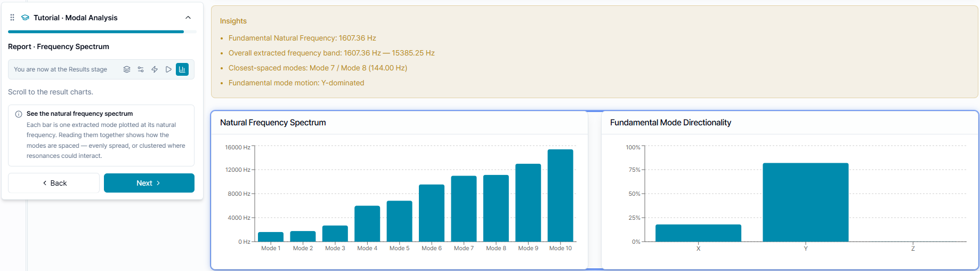The height and width of the screenshot is (271, 980).
Task: Click the Y direction bar
Action: click(806, 202)
